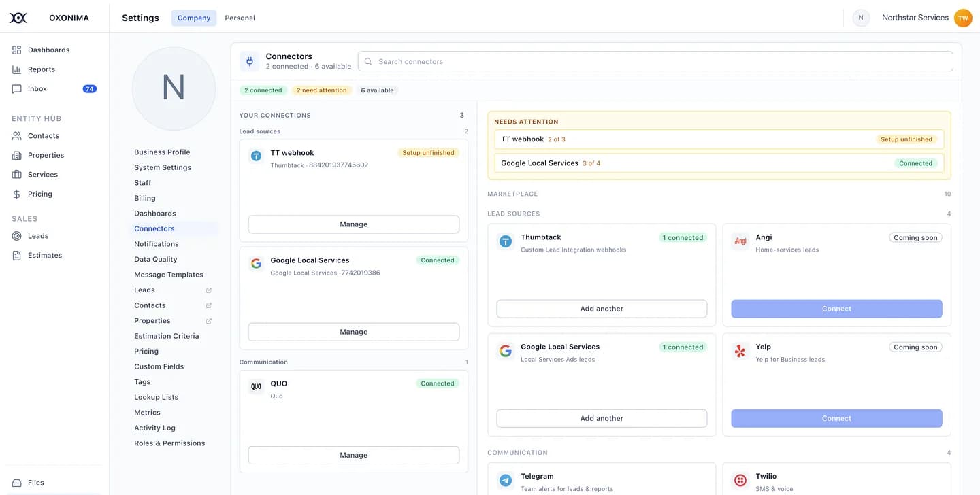Click external link icon beside Contacts setting
The image size is (980, 495).
(209, 305)
